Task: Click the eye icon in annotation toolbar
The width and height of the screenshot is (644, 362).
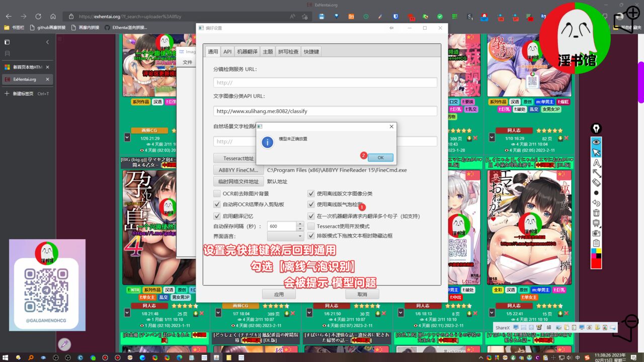Action: tap(596, 142)
